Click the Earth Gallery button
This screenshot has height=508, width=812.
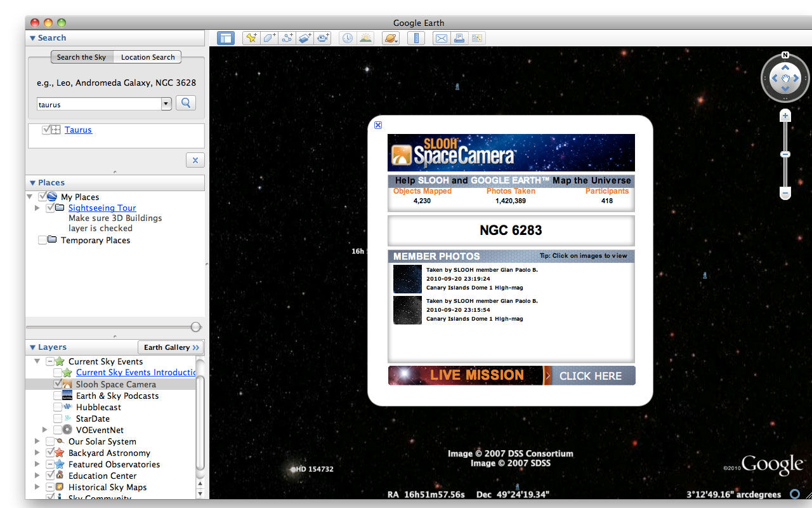[171, 347]
